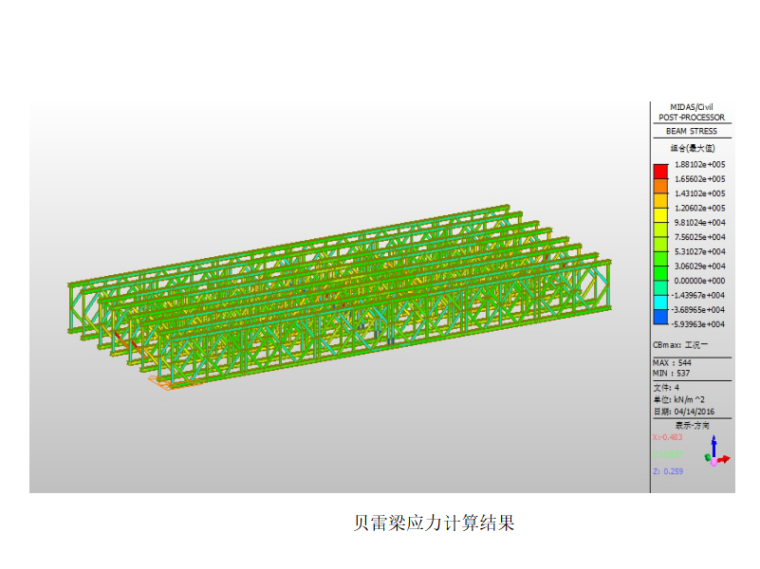Click the 表示-方向 view direction heading

[691, 425]
